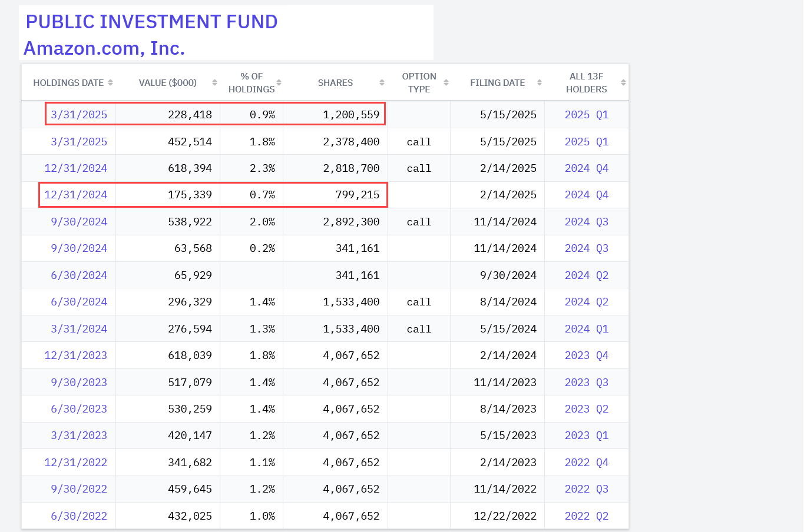Open 2024 Q4 holders in the 2,818,700 shares row
The height and width of the screenshot is (532, 804).
pos(587,168)
